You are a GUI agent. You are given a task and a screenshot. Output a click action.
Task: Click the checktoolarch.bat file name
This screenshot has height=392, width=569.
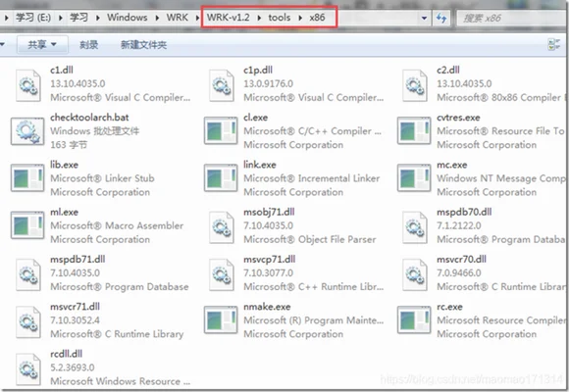89,118
